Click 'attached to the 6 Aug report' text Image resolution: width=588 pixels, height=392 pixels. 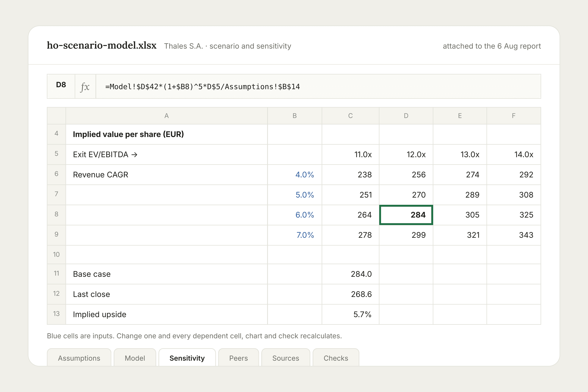point(492,46)
